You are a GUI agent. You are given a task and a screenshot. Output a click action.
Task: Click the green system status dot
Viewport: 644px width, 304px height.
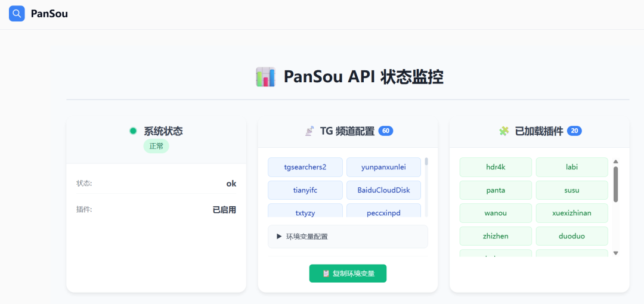coord(133,131)
